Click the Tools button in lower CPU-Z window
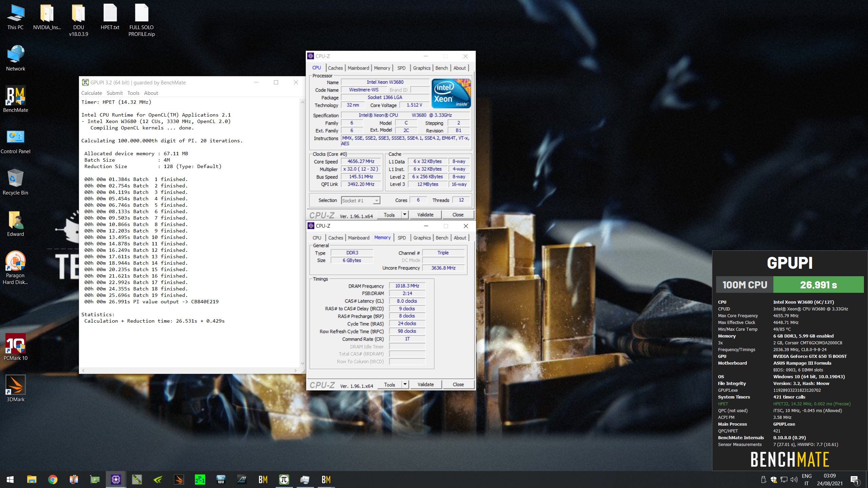 coord(390,384)
